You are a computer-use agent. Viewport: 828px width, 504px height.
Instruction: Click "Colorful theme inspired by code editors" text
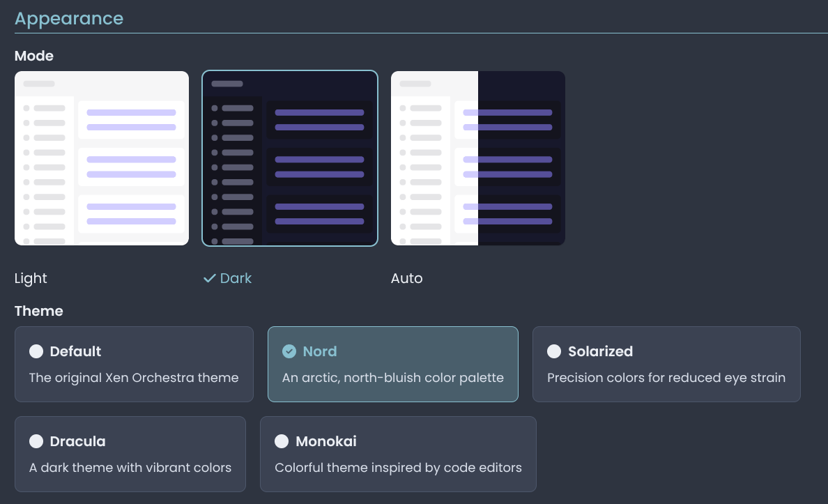pyautogui.click(x=398, y=468)
